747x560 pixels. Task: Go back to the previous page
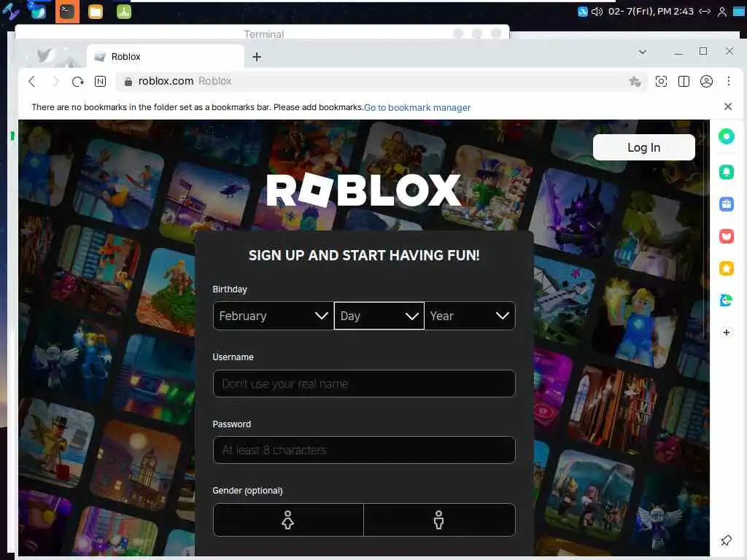coord(32,82)
